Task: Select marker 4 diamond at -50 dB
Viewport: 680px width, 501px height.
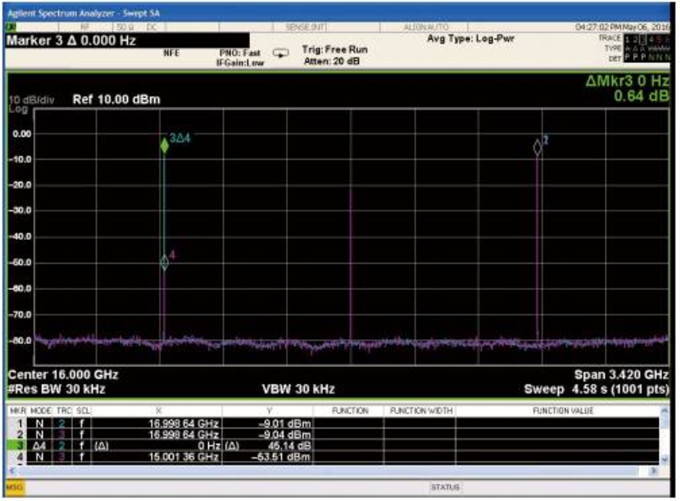Action: pos(164,262)
